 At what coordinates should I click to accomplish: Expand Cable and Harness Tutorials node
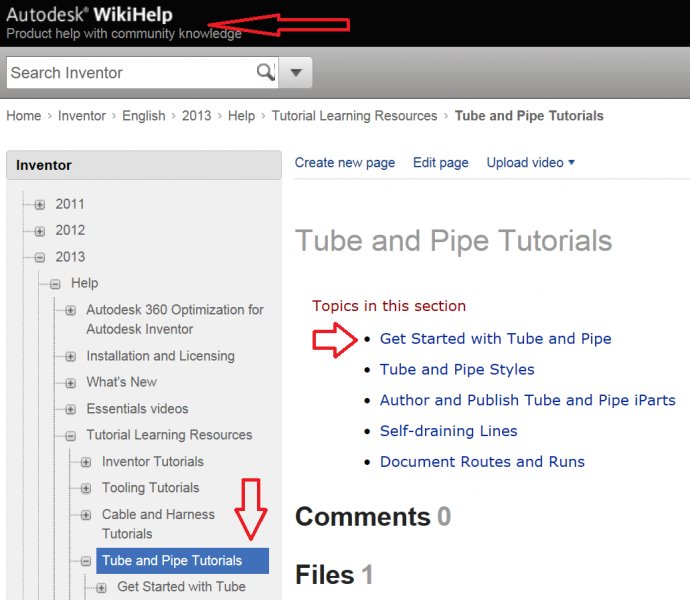point(86,515)
